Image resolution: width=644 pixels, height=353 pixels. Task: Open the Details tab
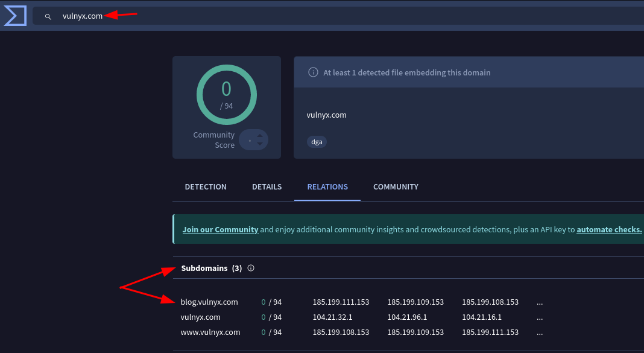pyautogui.click(x=267, y=187)
